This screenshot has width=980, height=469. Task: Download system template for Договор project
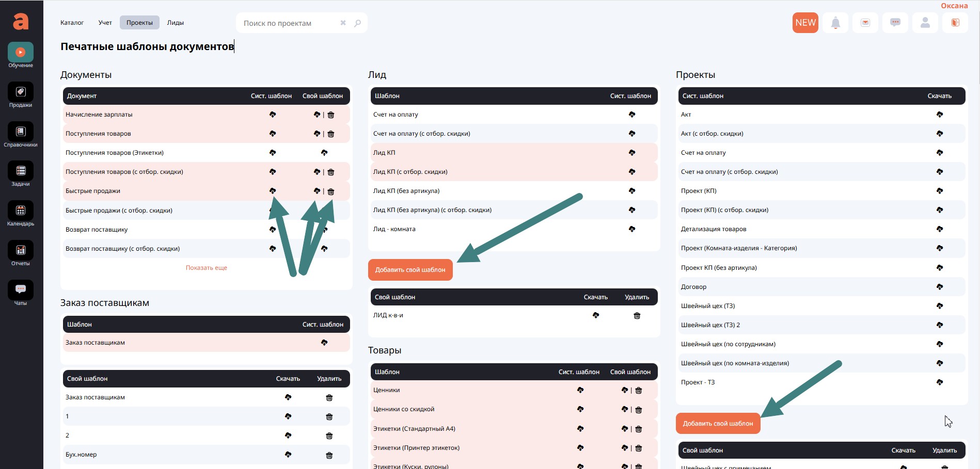pos(940,287)
